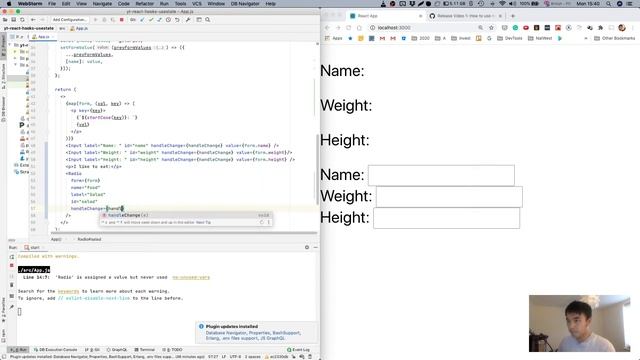Open Settings via the wrench icon
The width and height of the screenshot is (640, 360).
188,20
